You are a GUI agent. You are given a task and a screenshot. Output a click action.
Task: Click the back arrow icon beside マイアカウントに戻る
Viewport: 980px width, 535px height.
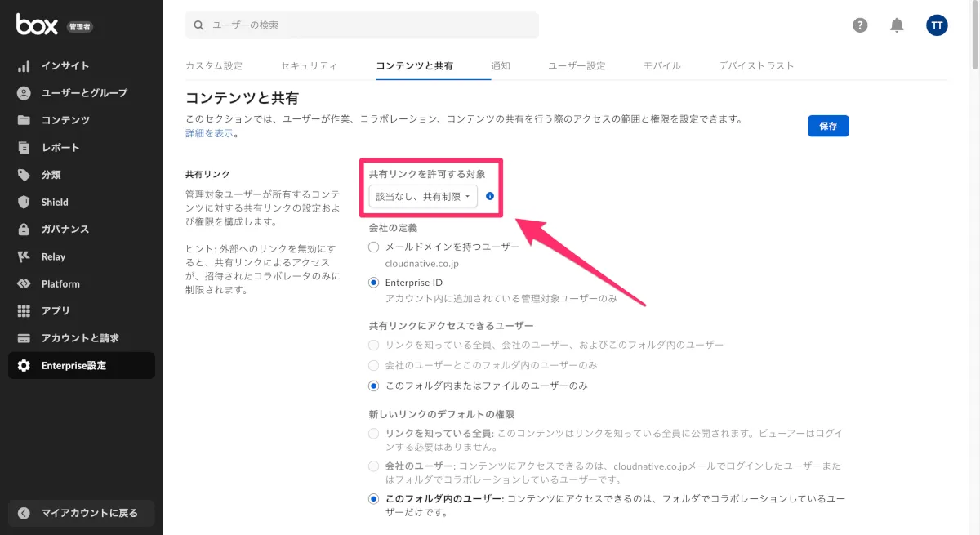(x=24, y=513)
